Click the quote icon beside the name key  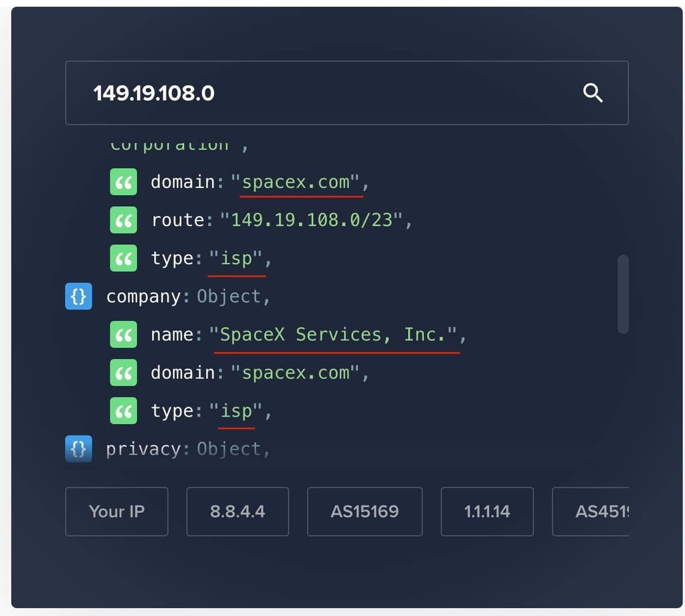tap(123, 334)
